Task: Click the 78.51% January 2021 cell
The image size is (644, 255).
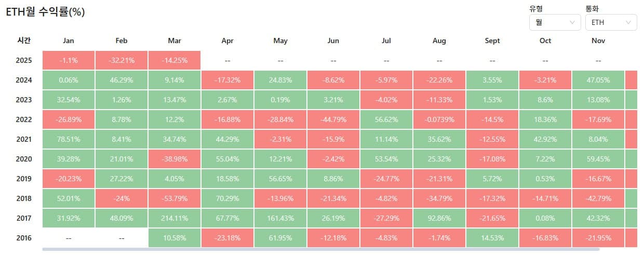Action: coord(68,139)
